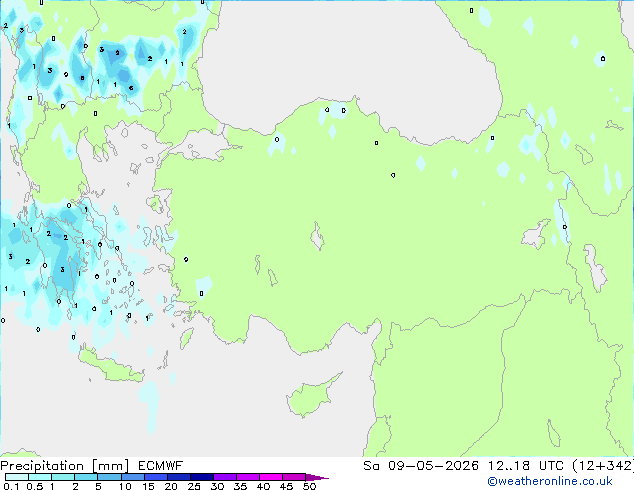Image resolution: width=634 pixels, height=490 pixels.
Task: Click the legend label "10"
Action: point(125,486)
